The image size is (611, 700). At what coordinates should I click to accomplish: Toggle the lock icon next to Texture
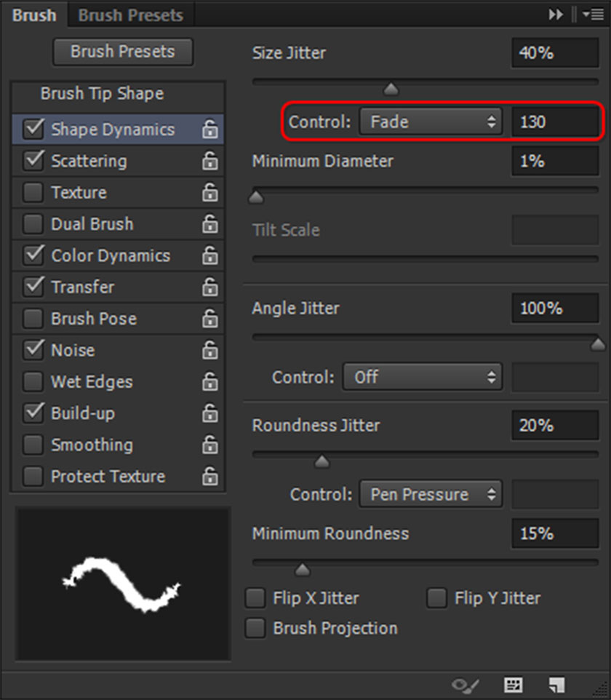coord(210,193)
